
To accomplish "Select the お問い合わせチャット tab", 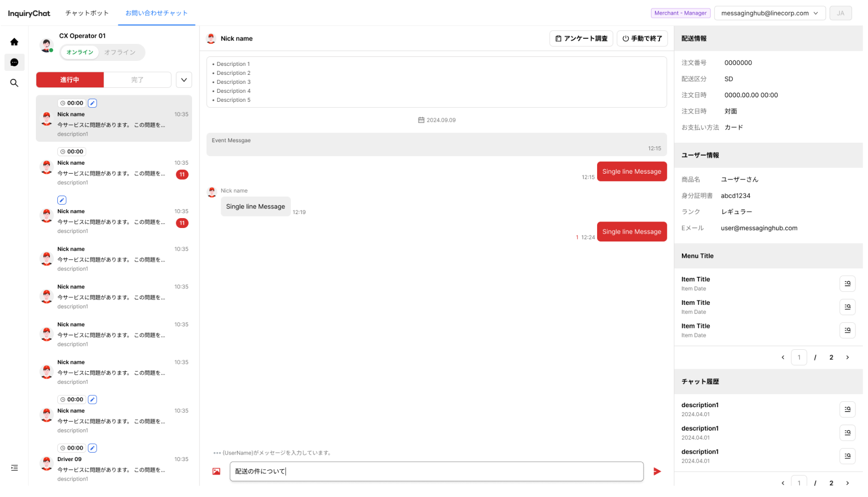I will [x=157, y=13].
